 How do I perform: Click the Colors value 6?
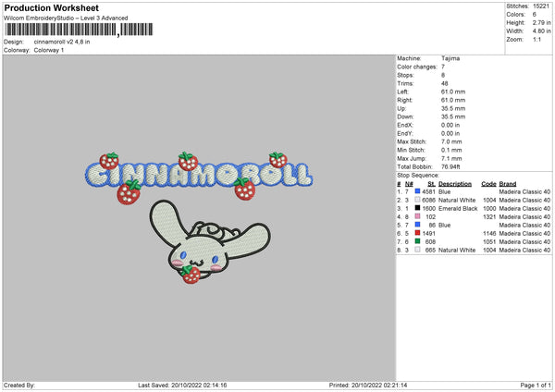pyautogui.click(x=535, y=15)
